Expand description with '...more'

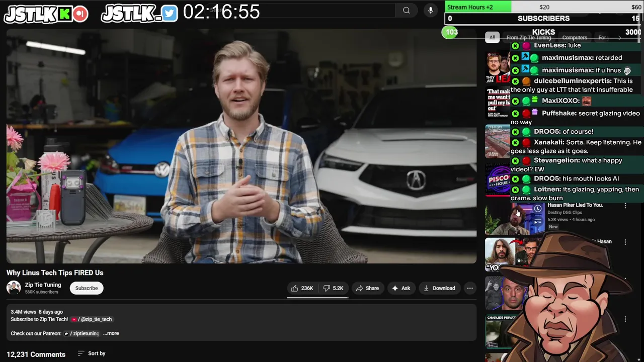[111, 333]
